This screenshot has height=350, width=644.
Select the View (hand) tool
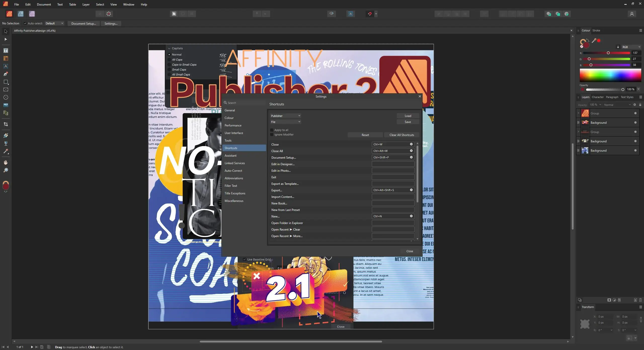coord(6,162)
